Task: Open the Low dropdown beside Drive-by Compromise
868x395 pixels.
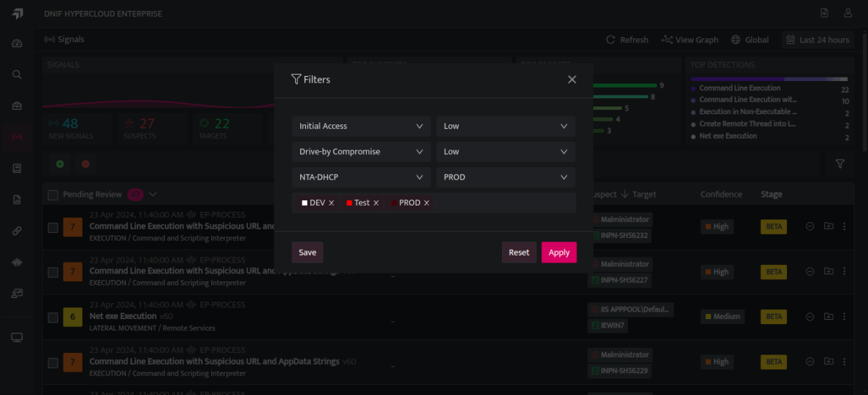Action: 506,152
